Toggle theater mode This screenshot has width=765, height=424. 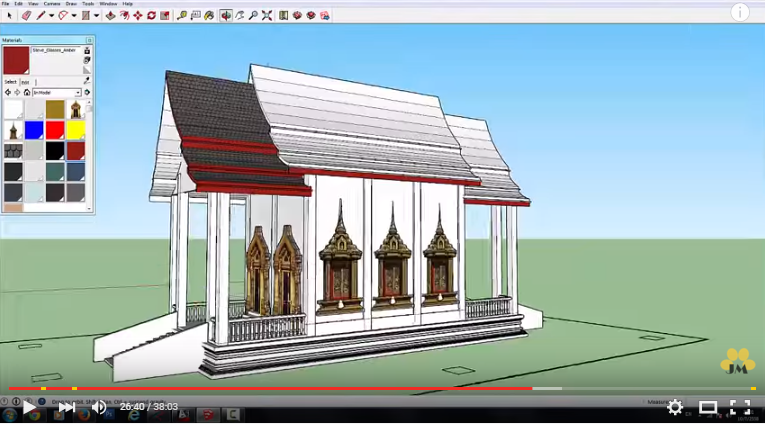click(x=708, y=406)
